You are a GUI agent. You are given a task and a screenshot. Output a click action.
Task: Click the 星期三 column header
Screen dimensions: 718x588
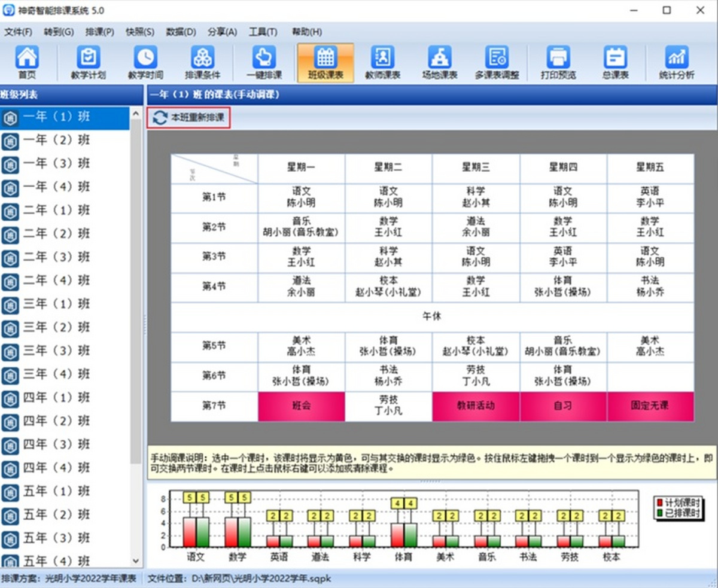click(x=476, y=168)
